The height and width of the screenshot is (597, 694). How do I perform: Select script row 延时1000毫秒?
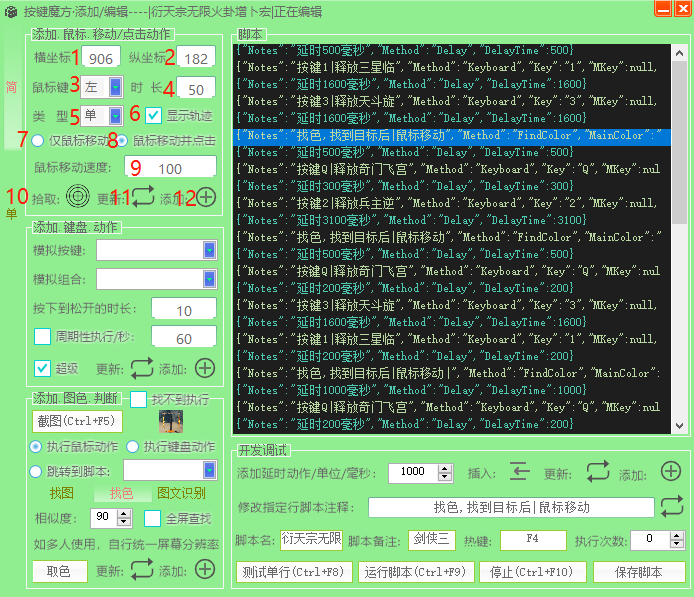pyautogui.click(x=452, y=390)
